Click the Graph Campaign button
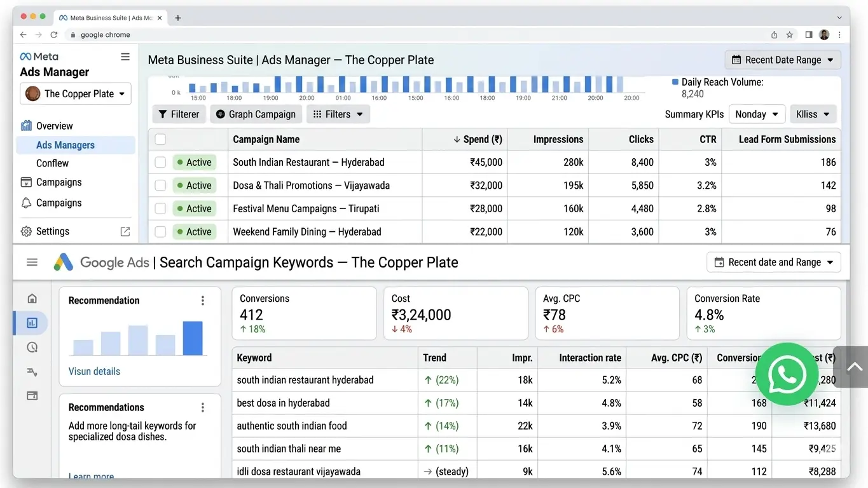The image size is (868, 488). point(256,114)
